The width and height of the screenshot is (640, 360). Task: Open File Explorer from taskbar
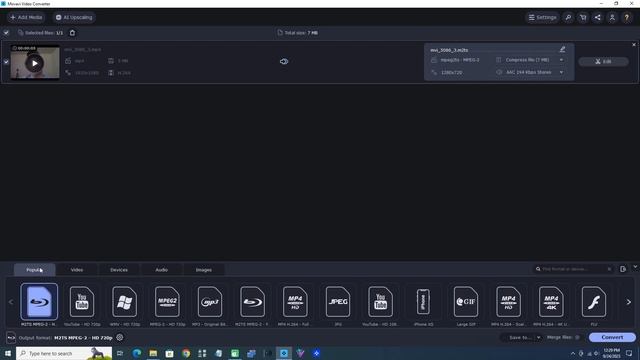pyautogui.click(x=153, y=353)
